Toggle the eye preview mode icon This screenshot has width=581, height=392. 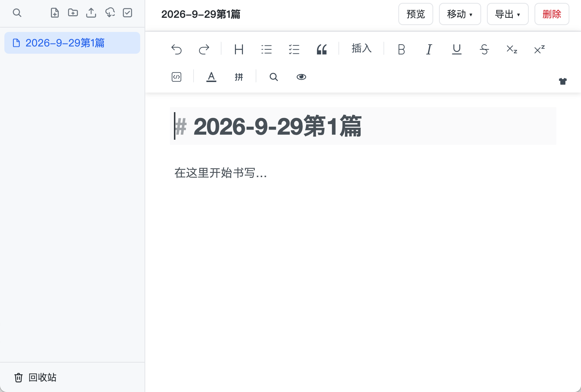[301, 77]
